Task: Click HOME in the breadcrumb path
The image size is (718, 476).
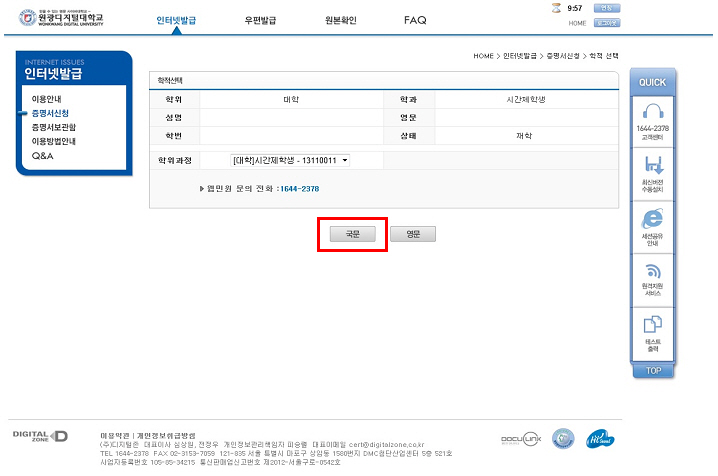Action: (x=483, y=56)
